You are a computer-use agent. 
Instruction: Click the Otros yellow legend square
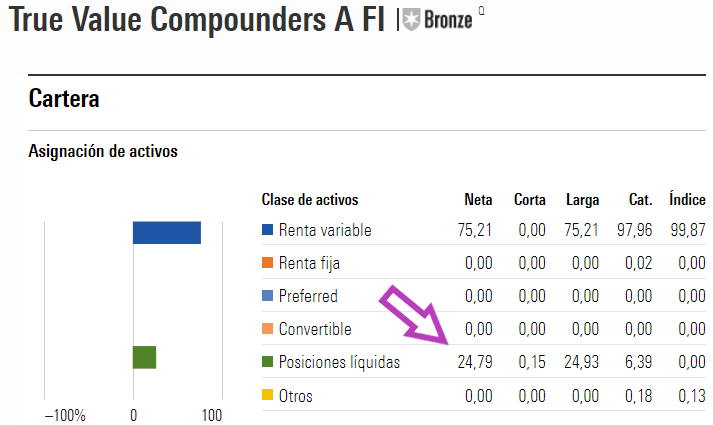tap(267, 395)
